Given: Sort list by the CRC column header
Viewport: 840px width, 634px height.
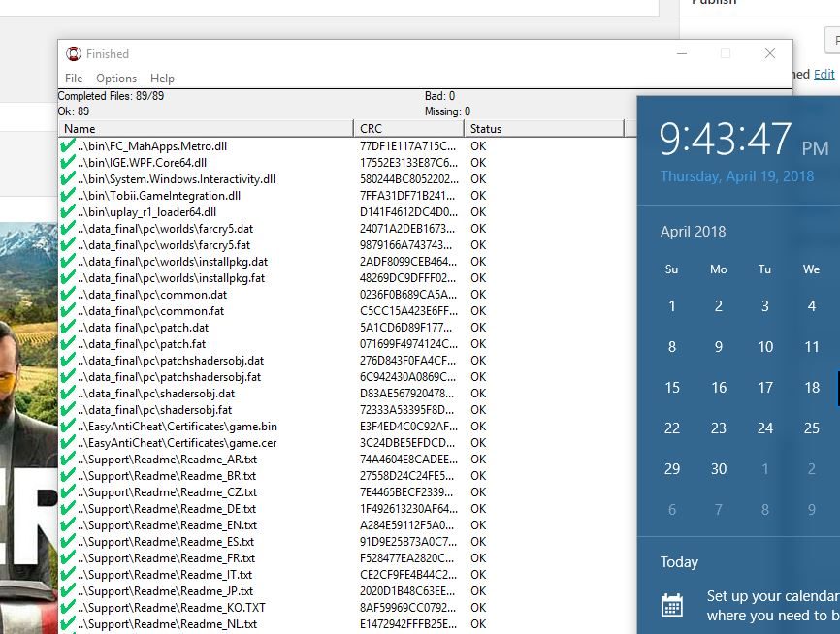Looking at the screenshot, I should click(x=408, y=129).
